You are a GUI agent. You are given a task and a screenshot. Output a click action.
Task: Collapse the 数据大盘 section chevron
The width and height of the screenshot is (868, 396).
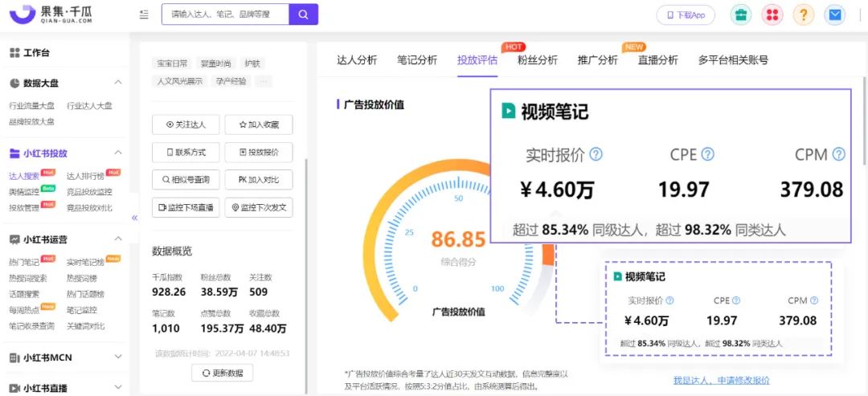(x=118, y=83)
